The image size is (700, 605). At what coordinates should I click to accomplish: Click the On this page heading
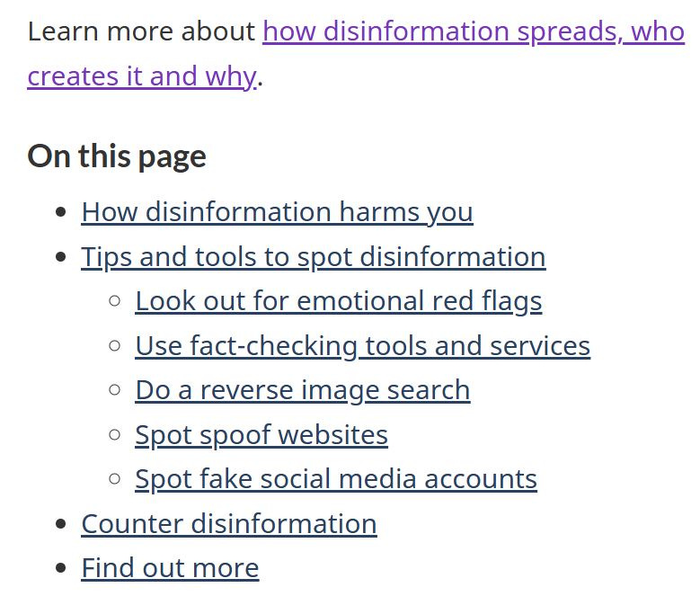pos(117,156)
